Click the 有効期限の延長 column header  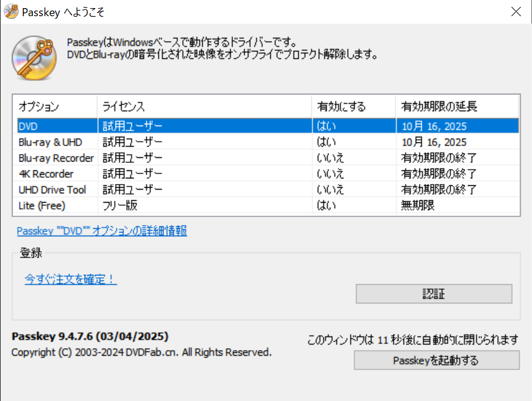pos(457,106)
